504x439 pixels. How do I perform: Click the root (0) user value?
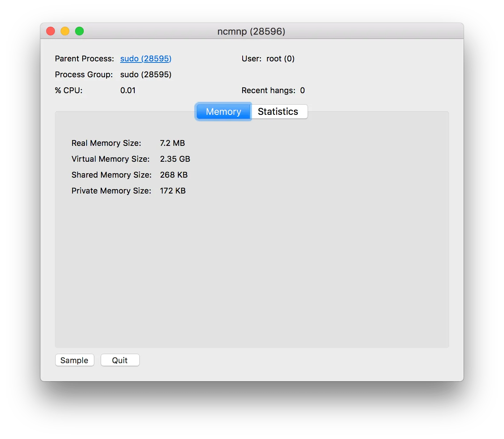(x=280, y=58)
